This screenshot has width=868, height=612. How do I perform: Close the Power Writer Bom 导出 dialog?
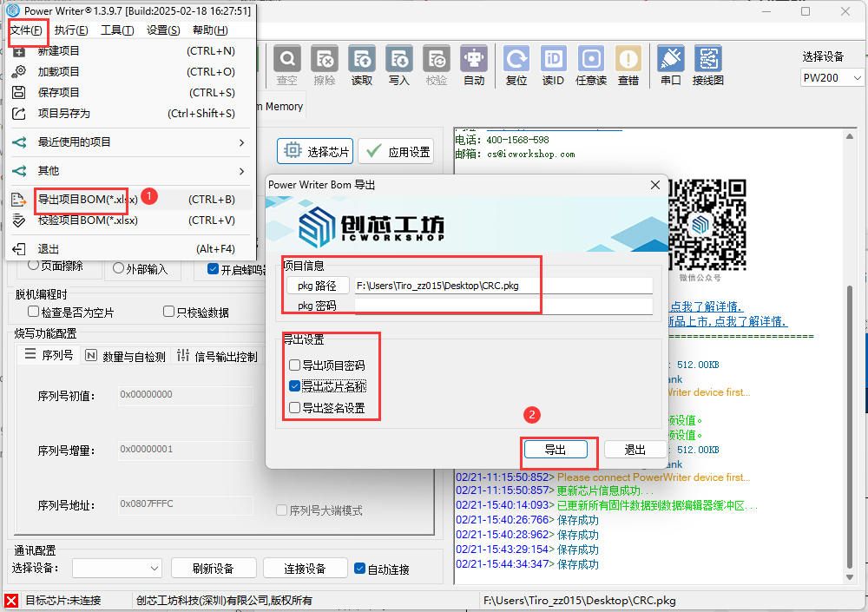[x=654, y=185]
